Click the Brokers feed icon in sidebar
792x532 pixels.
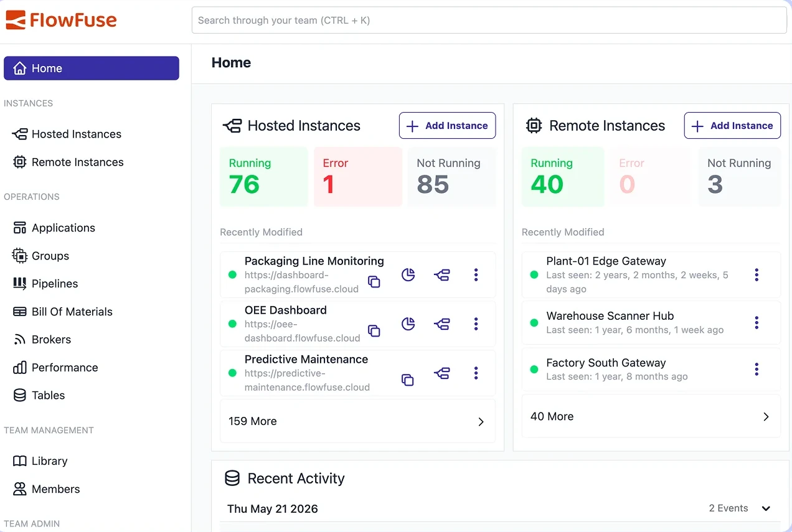click(20, 340)
